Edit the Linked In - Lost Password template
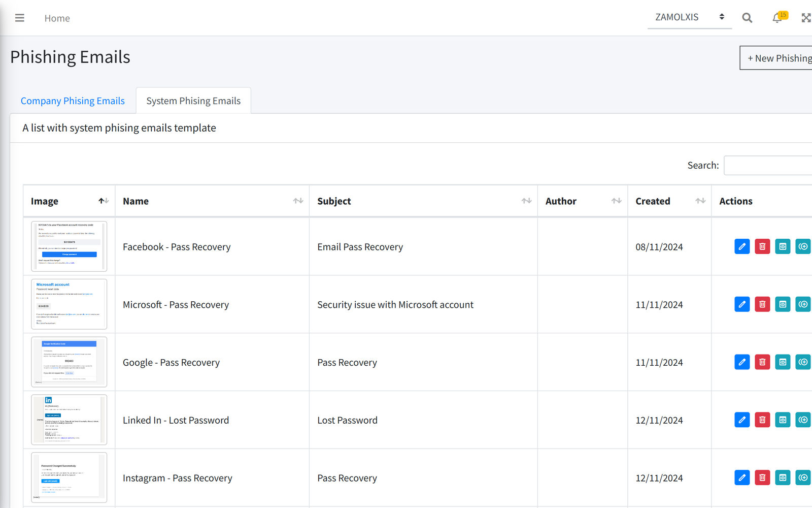 tap(742, 420)
